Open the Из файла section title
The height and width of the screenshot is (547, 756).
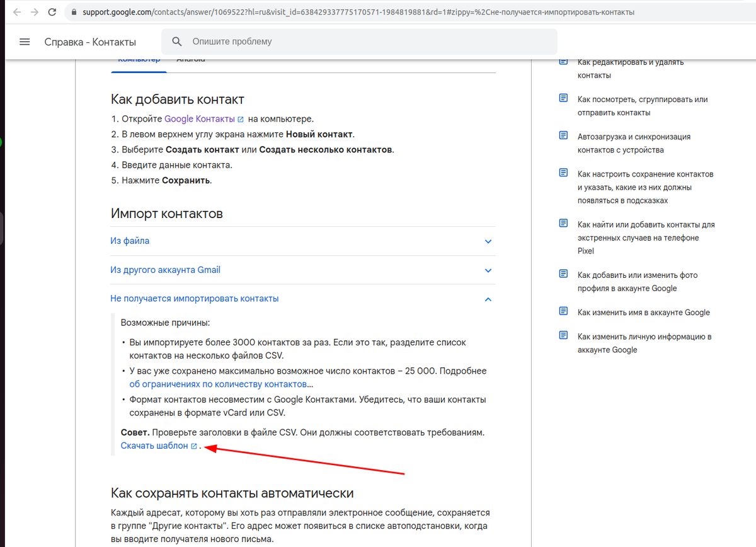[130, 241]
